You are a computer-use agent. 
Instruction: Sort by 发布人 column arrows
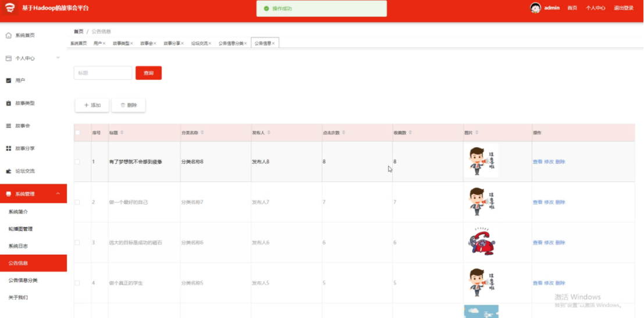269,133
